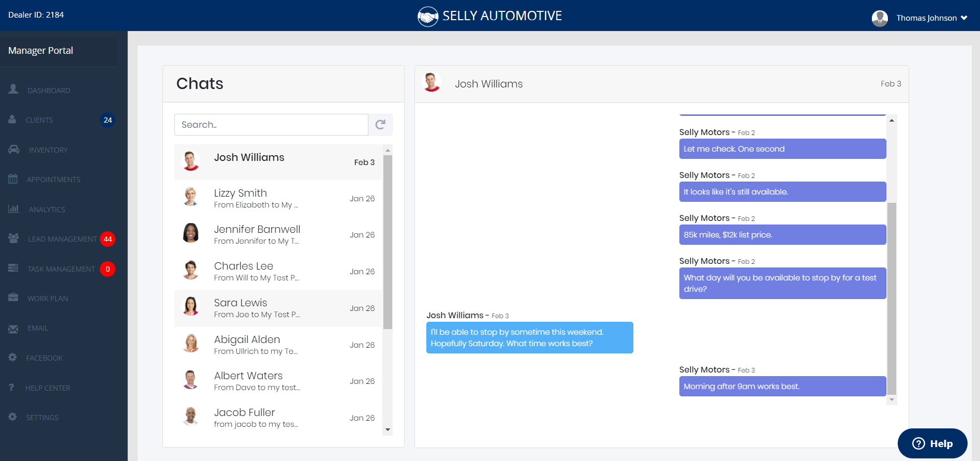Click the chat list scrollbar thumb

388,242
